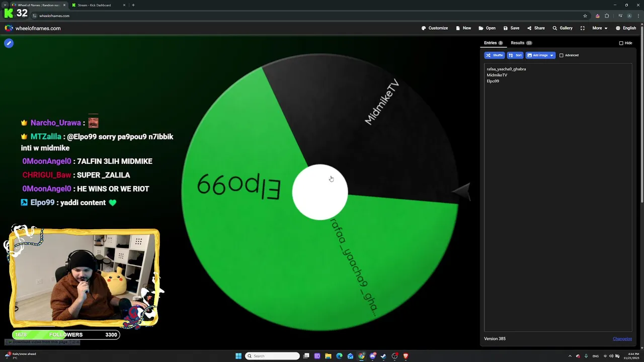
Task: Open the Windows Start menu
Action: (238, 356)
